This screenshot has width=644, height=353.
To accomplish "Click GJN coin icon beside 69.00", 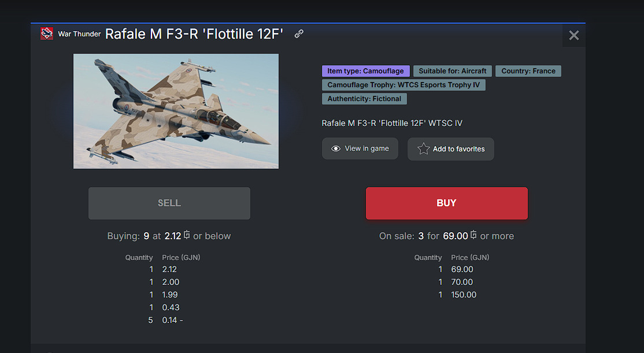I will coord(473,235).
